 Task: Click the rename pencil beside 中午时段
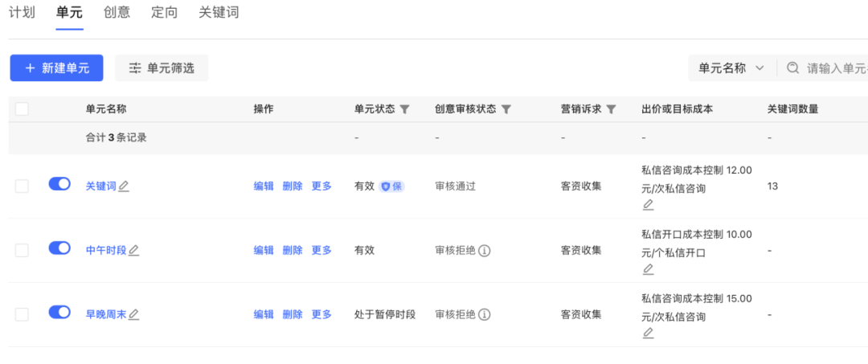click(134, 251)
